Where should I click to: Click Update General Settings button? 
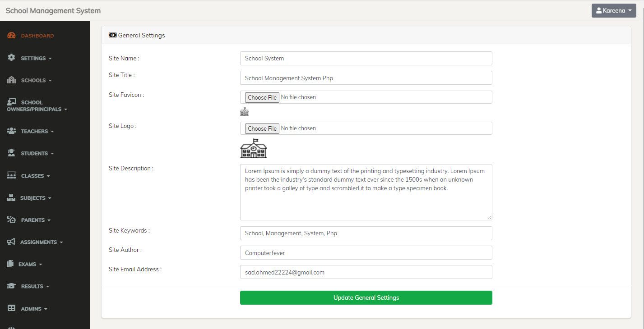tap(366, 297)
